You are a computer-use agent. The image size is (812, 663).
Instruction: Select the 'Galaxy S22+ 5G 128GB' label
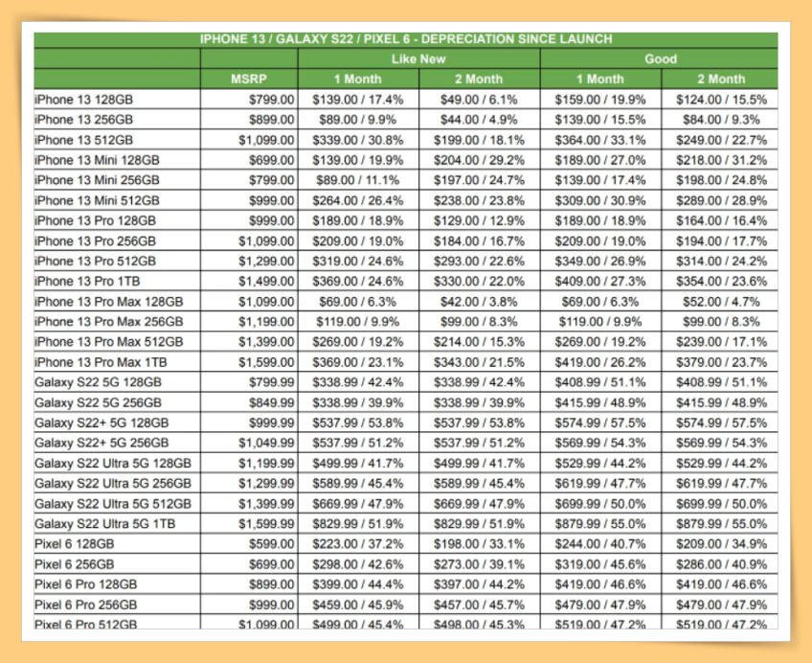(101, 423)
